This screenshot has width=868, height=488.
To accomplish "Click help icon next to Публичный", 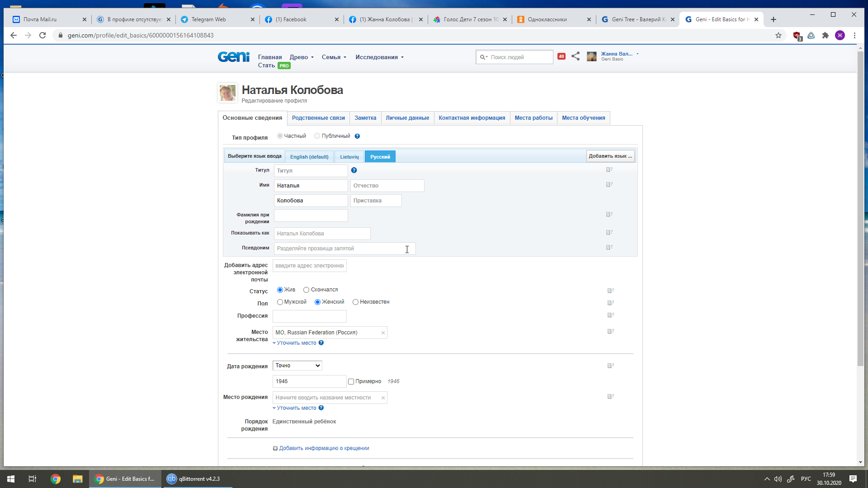I will (357, 136).
